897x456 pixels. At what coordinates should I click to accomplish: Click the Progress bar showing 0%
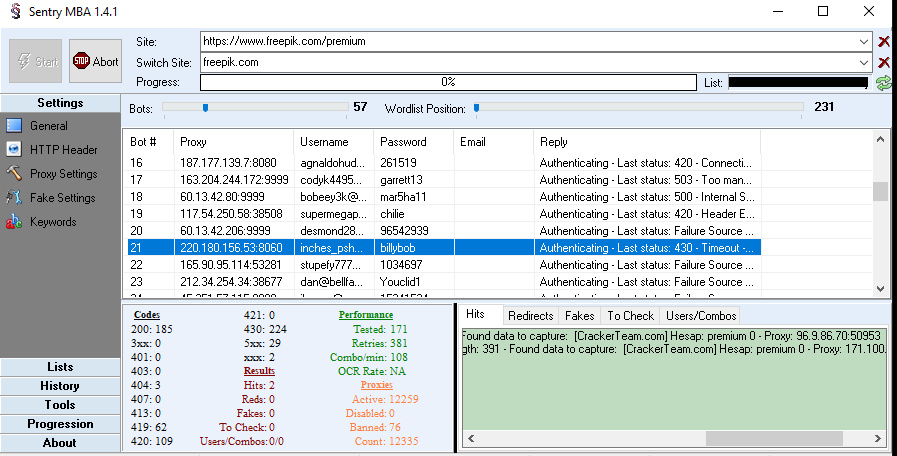448,82
